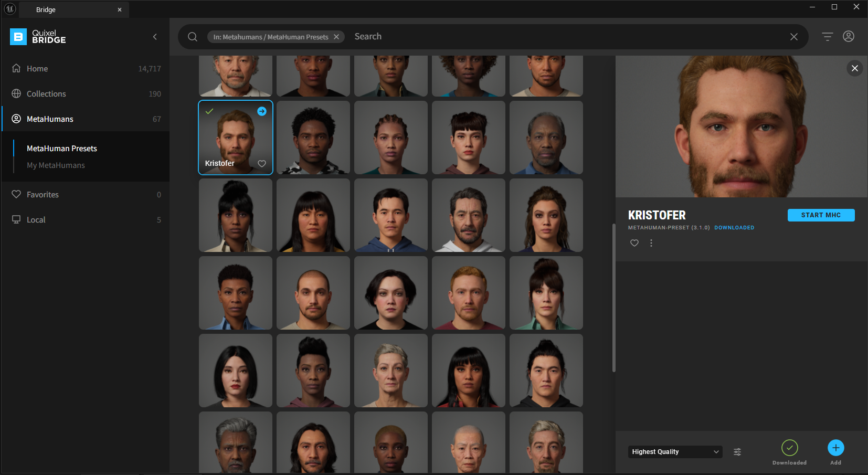Viewport: 868px width, 475px height.
Task: Open My MetaHumans sub-item
Action: (56, 165)
